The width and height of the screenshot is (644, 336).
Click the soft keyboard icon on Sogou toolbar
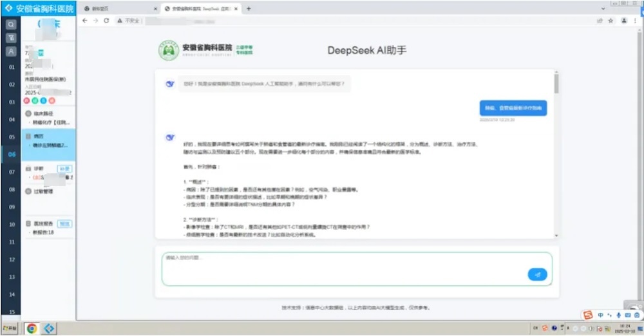(x=627, y=315)
